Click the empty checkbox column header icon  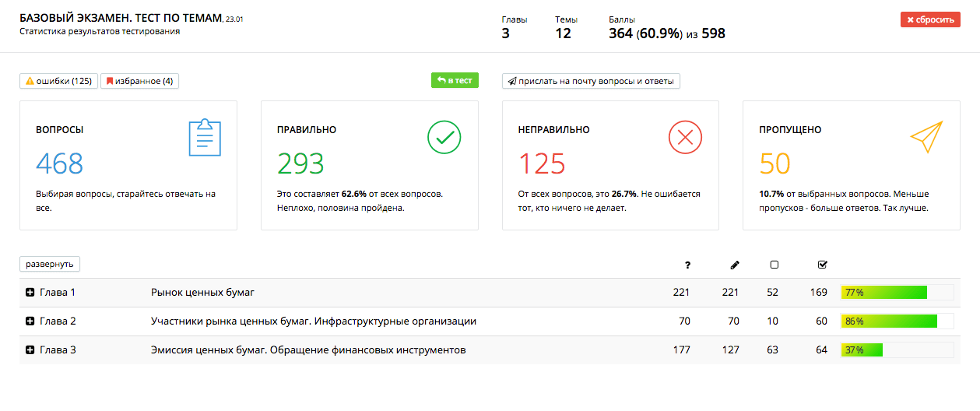click(x=774, y=265)
